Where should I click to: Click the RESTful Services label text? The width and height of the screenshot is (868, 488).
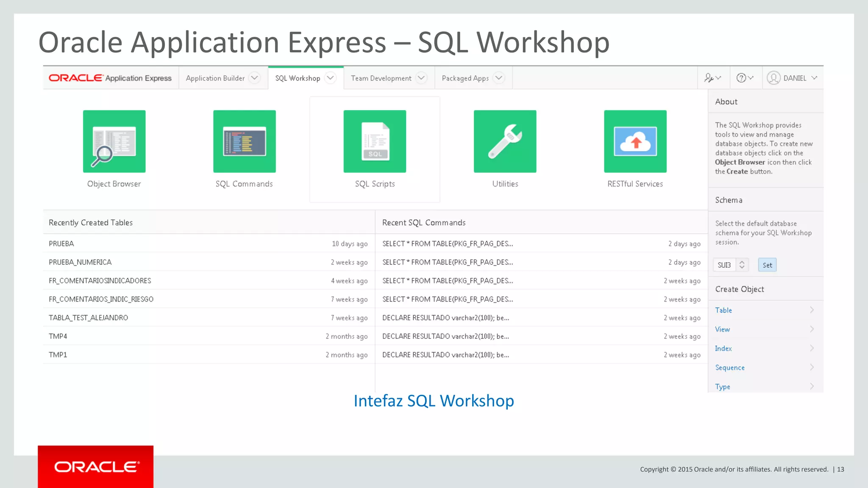click(x=635, y=184)
